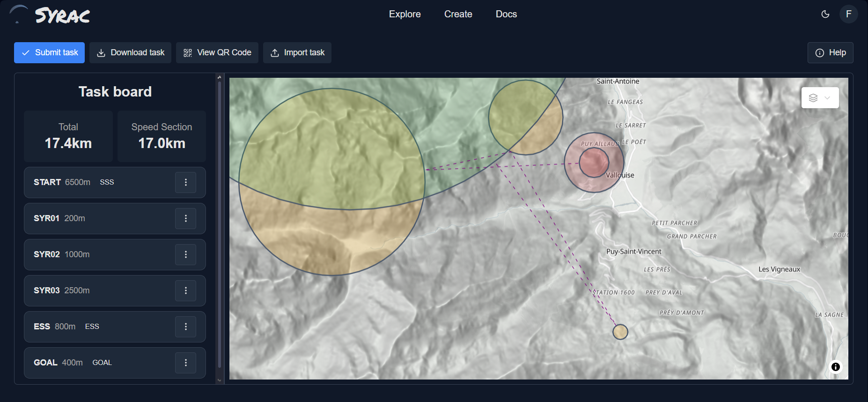Open options menu for SYR03 turnpoint
The image size is (868, 402).
[x=186, y=290]
